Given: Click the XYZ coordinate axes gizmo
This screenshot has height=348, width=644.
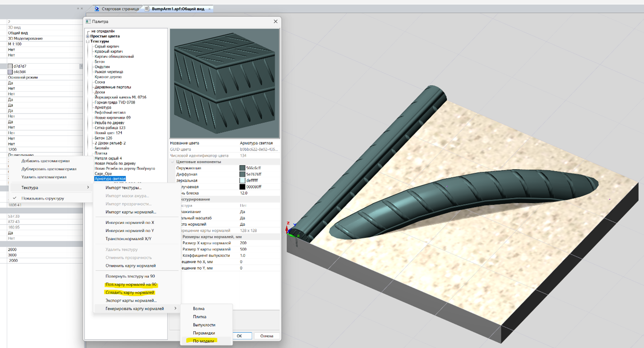Looking at the screenshot, I should click(290, 231).
